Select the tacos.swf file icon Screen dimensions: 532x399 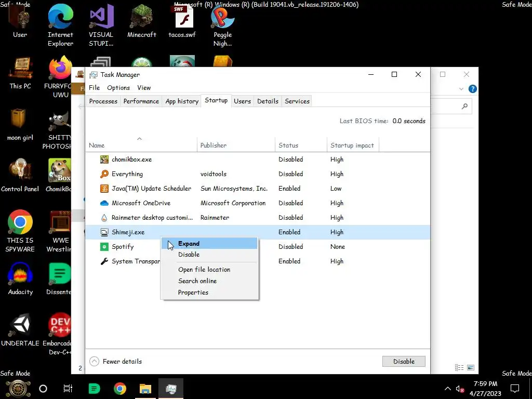click(182, 17)
